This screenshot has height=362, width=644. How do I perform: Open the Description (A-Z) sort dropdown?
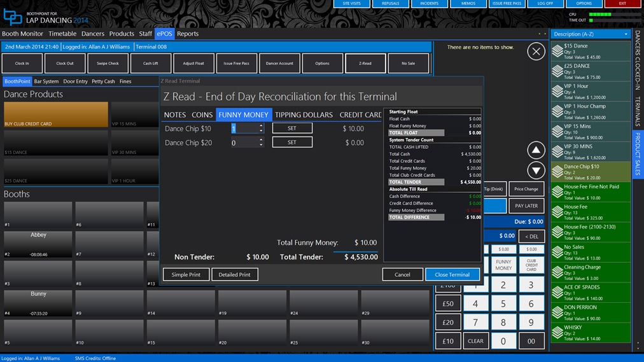pyautogui.click(x=590, y=34)
